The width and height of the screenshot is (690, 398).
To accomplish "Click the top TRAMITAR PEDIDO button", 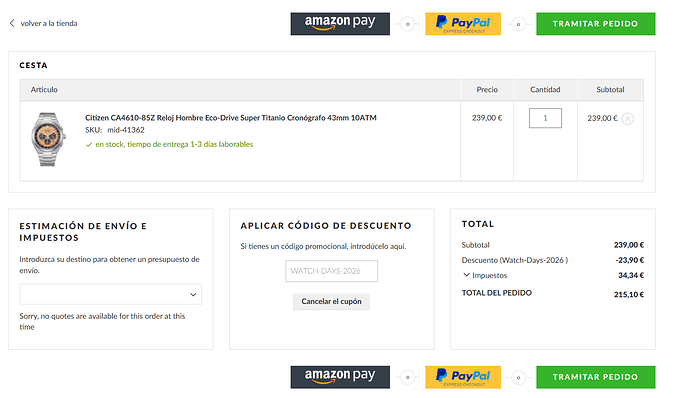I will click(595, 24).
